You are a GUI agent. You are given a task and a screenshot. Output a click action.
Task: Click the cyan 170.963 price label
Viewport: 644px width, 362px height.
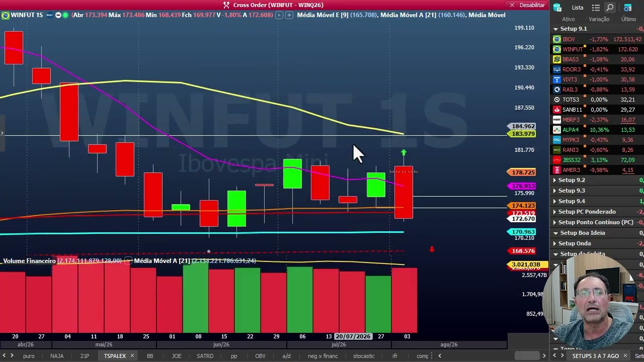523,232
